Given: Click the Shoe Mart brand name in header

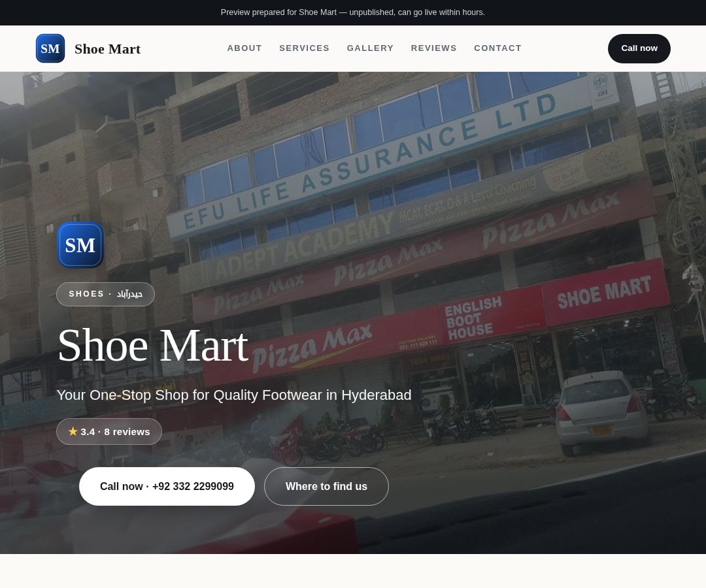Looking at the screenshot, I should click(108, 49).
